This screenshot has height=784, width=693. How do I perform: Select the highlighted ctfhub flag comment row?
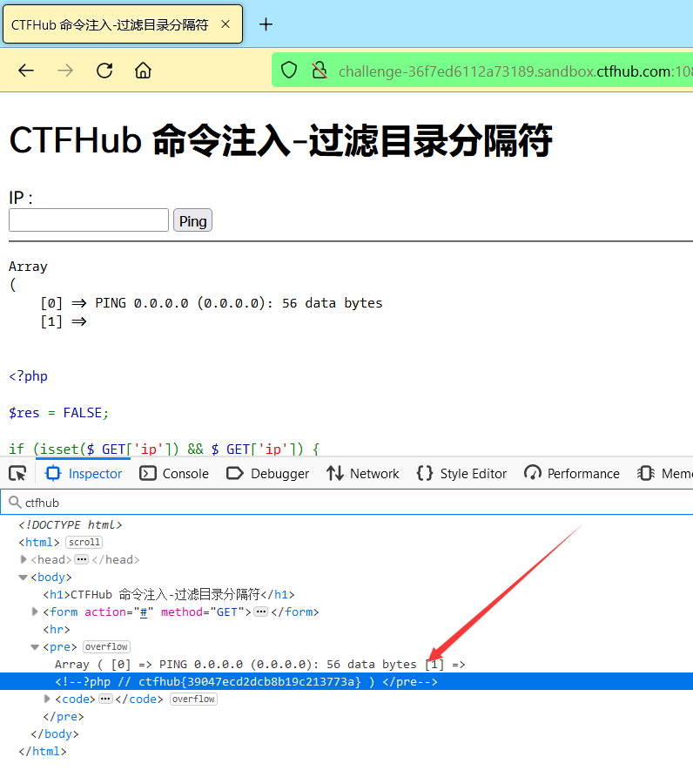[346, 681]
